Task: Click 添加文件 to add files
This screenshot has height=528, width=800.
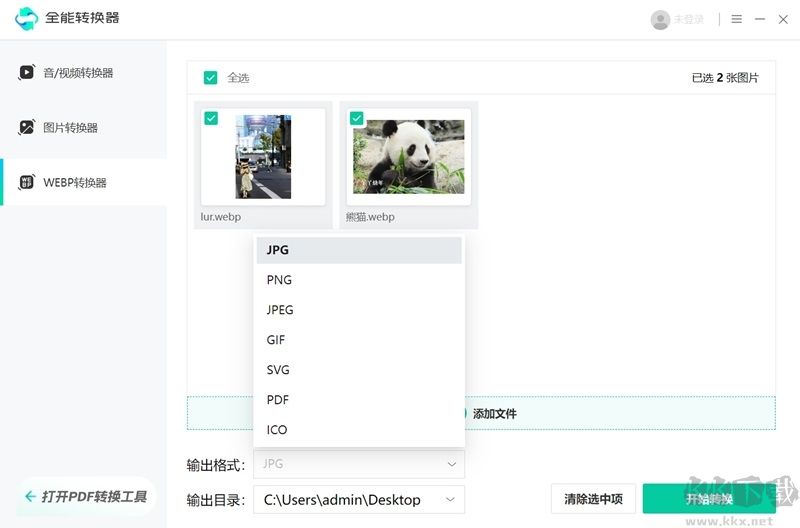Action: click(x=494, y=414)
